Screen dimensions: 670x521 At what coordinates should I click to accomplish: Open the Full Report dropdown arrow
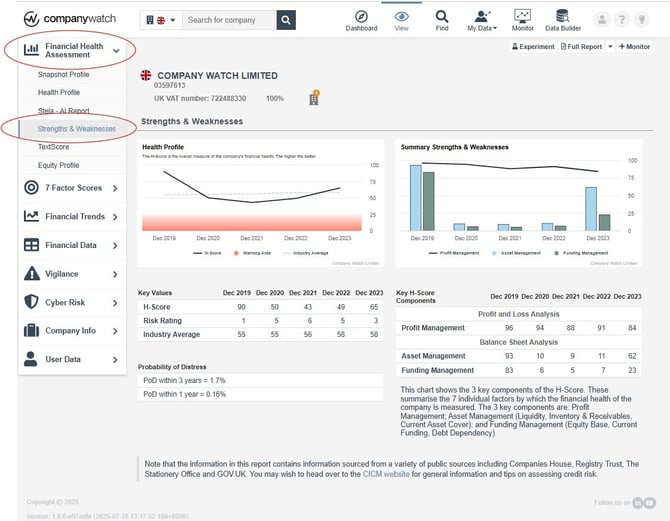click(610, 47)
